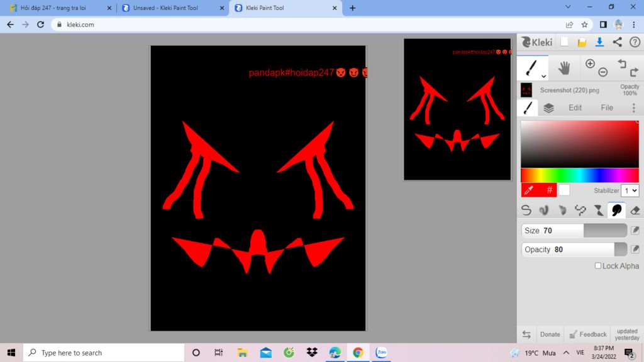Click the Type here to search box
Image resolution: width=644 pixels, height=362 pixels.
tap(104, 353)
